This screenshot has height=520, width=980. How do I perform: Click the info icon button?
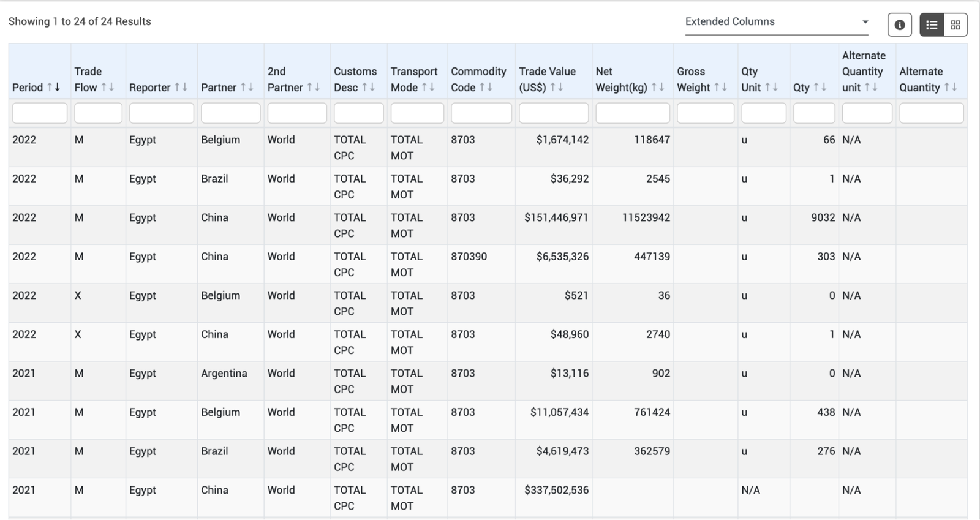899,25
